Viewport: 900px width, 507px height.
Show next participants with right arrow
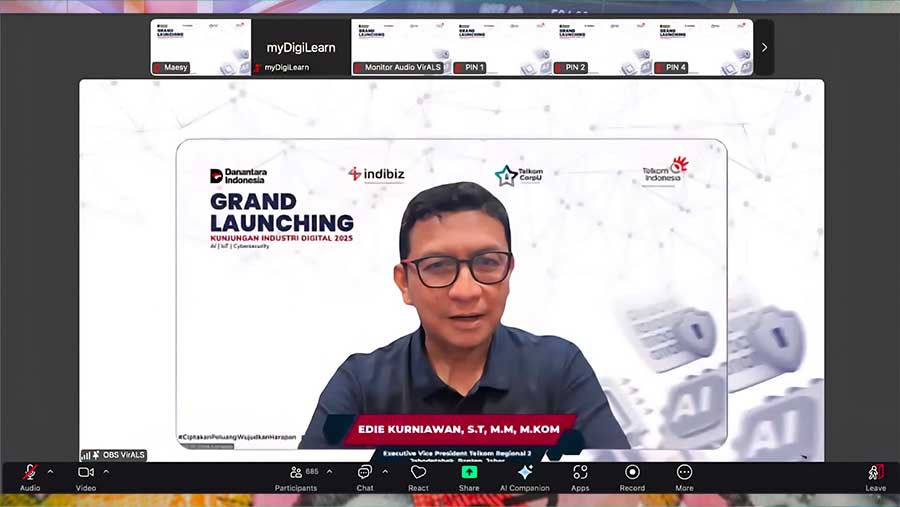[x=765, y=48]
